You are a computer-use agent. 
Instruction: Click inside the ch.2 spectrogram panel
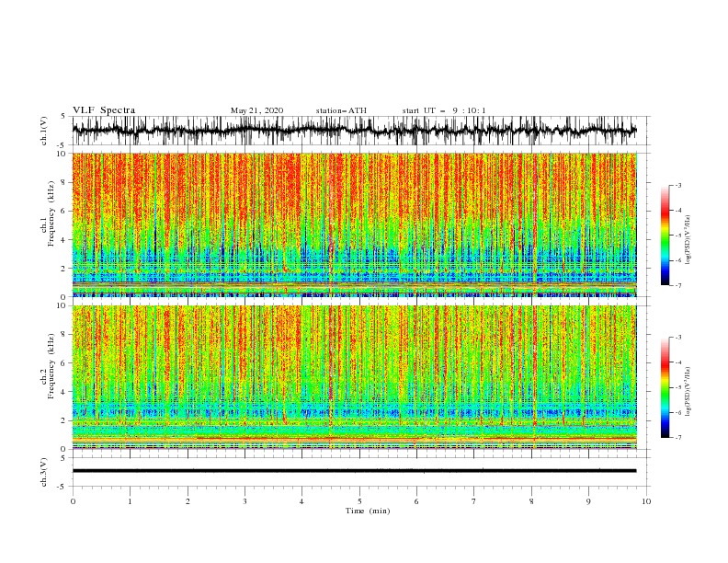[354, 377]
